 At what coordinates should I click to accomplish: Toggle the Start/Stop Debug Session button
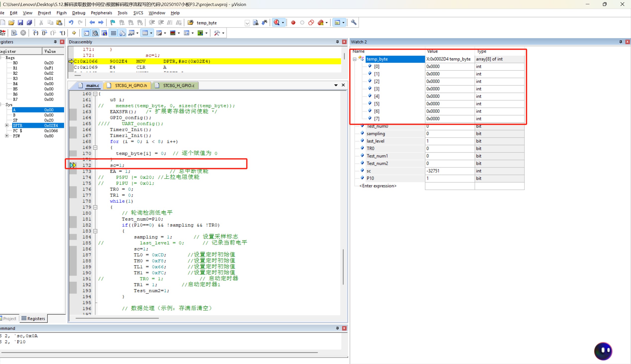(277, 23)
